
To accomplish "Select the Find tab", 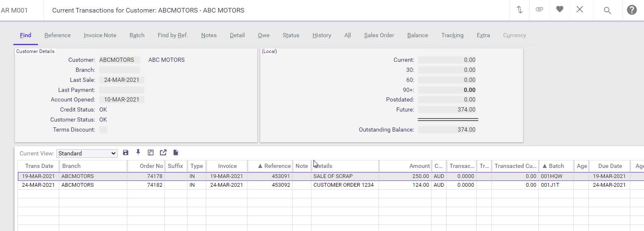I will [x=25, y=36].
